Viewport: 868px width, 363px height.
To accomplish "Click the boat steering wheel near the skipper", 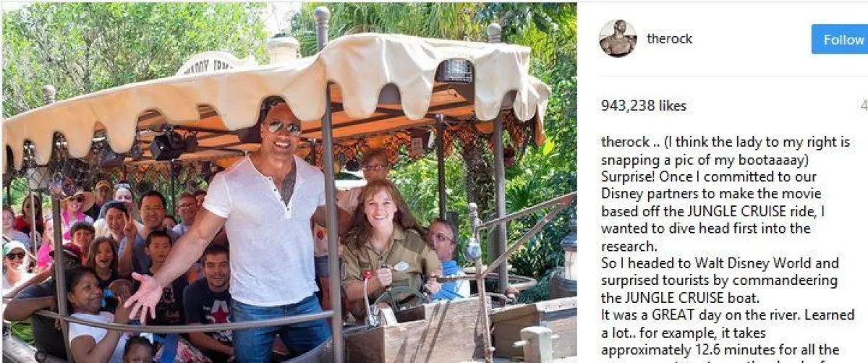I will click(396, 302).
